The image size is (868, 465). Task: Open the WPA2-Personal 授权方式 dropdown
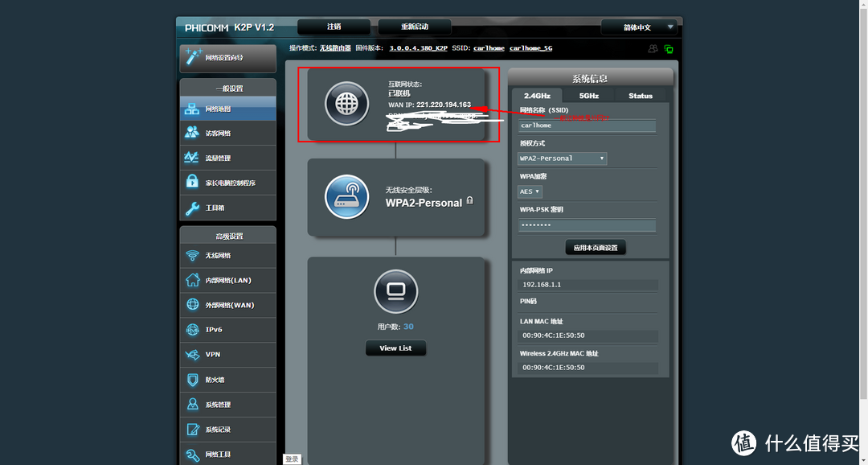tap(562, 158)
